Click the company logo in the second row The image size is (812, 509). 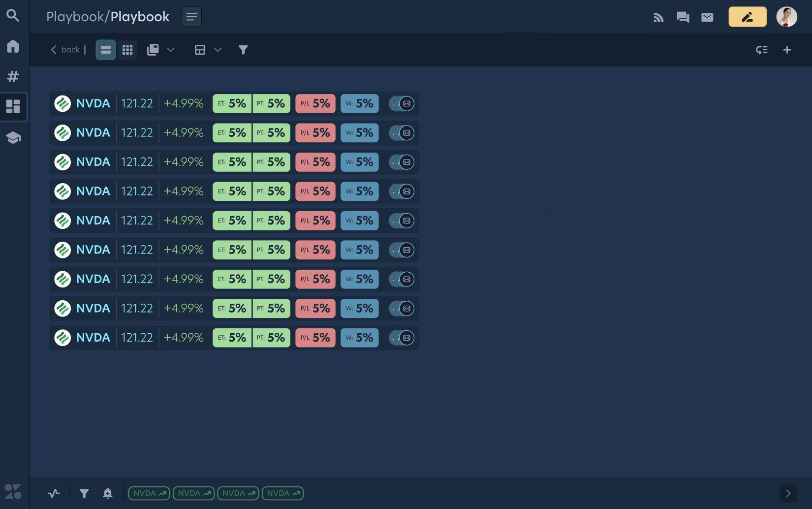click(x=62, y=133)
